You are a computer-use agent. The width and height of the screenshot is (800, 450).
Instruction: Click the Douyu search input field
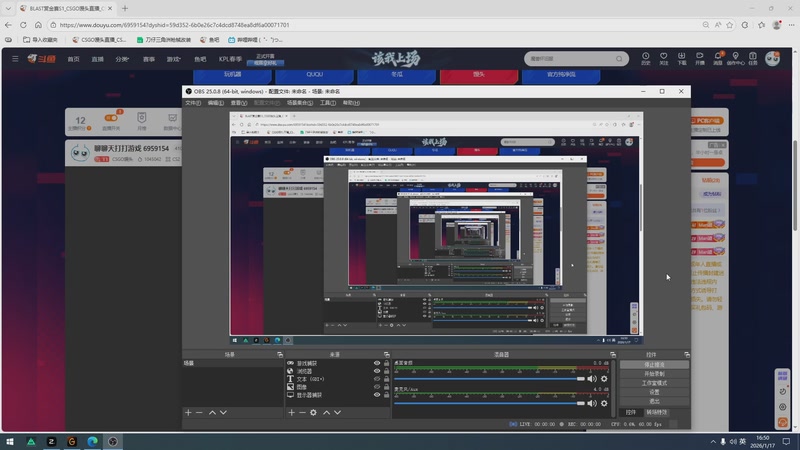click(x=570, y=59)
